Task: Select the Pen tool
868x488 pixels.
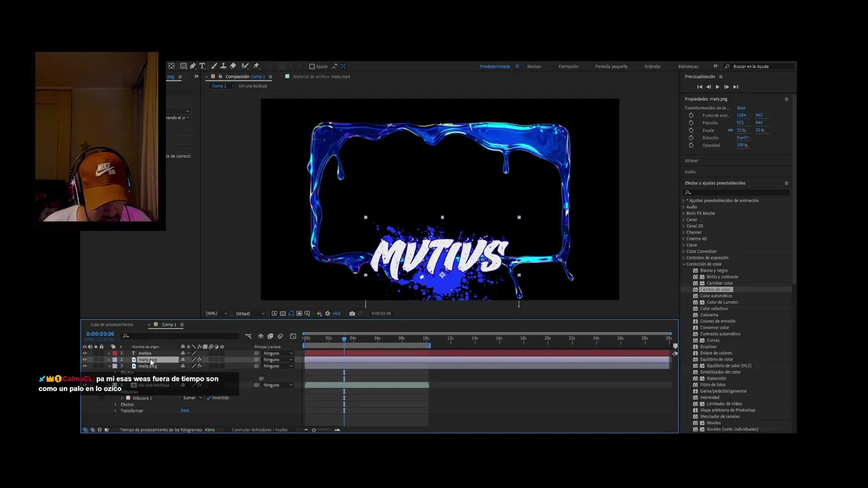Action: pyautogui.click(x=193, y=66)
